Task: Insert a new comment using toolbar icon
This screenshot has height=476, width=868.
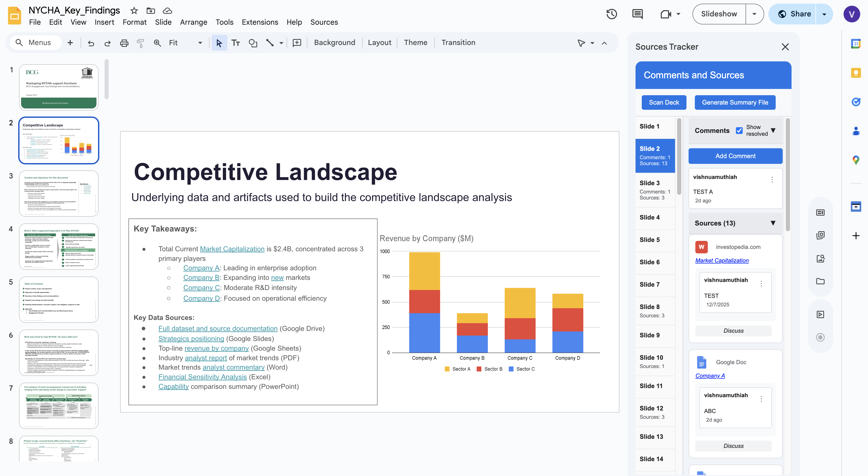Action: pos(297,42)
